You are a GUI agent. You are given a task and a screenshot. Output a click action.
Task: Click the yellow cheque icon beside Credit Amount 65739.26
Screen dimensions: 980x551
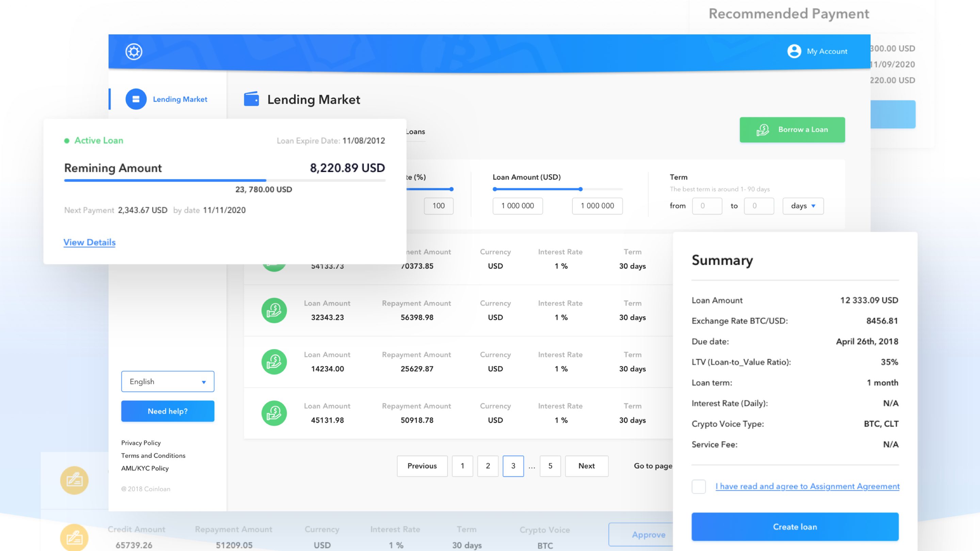point(74,537)
